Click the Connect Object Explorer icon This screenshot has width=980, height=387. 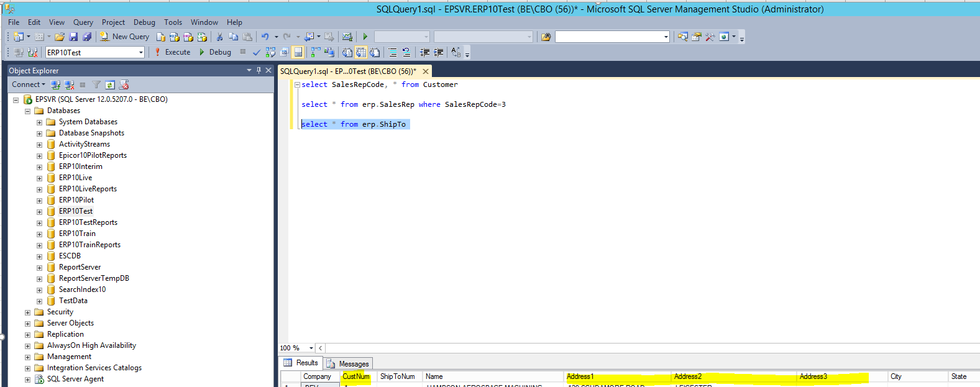click(x=56, y=84)
